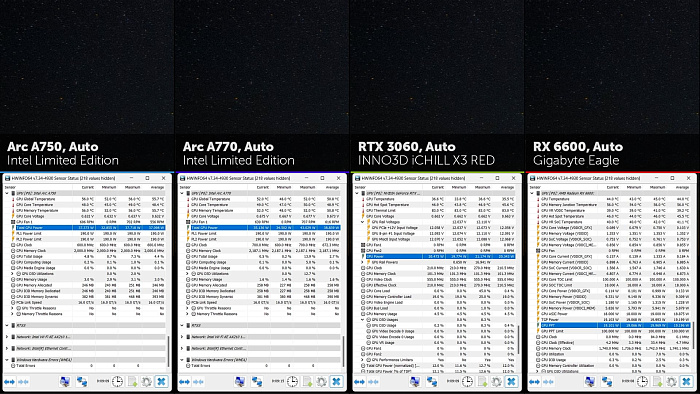Maximize the Arc A770 HWiNFO64 window
The height and width of the screenshot is (394, 700).
point(322,178)
